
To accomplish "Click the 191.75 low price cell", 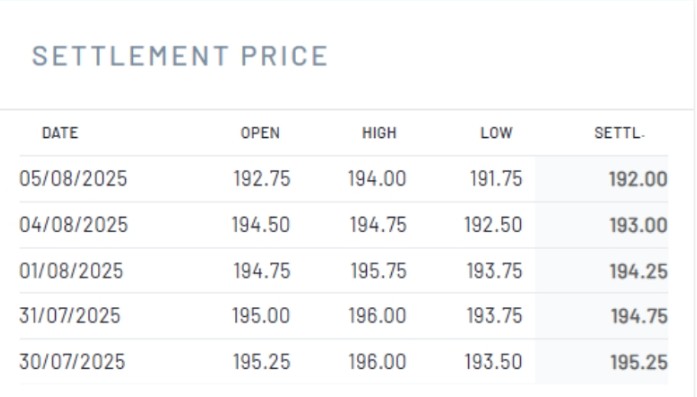I will tap(496, 179).
